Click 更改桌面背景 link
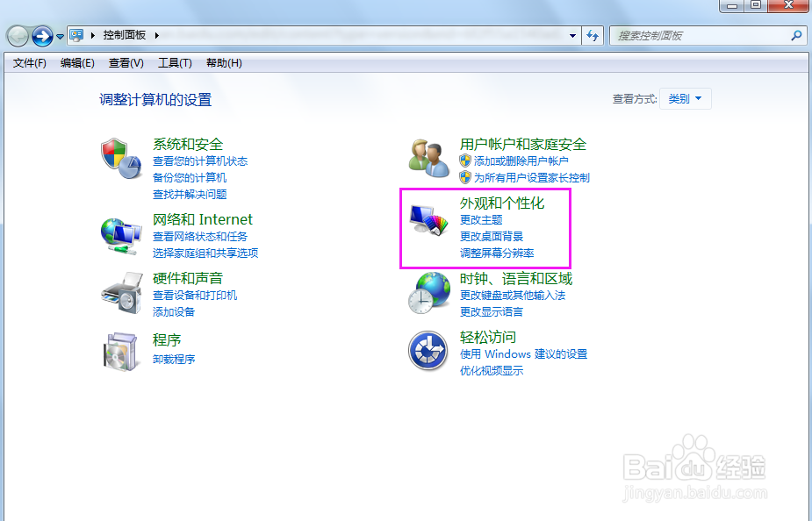This screenshot has width=812, height=521. click(x=492, y=237)
